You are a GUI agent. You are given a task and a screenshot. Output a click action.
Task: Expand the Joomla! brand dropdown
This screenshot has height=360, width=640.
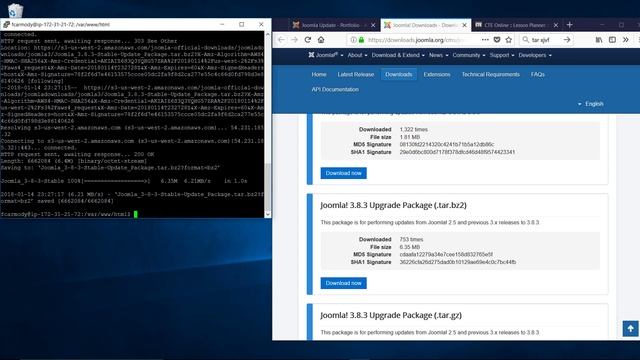(x=326, y=55)
